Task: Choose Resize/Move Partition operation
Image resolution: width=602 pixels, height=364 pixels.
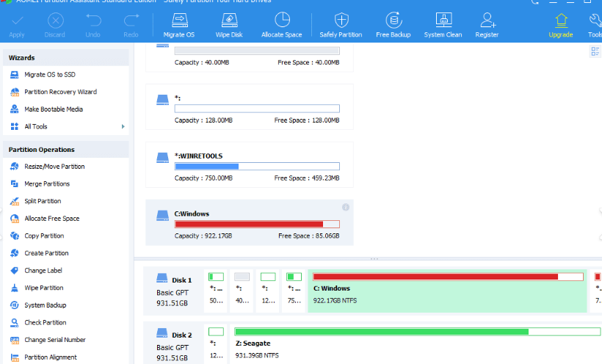Action: click(54, 167)
